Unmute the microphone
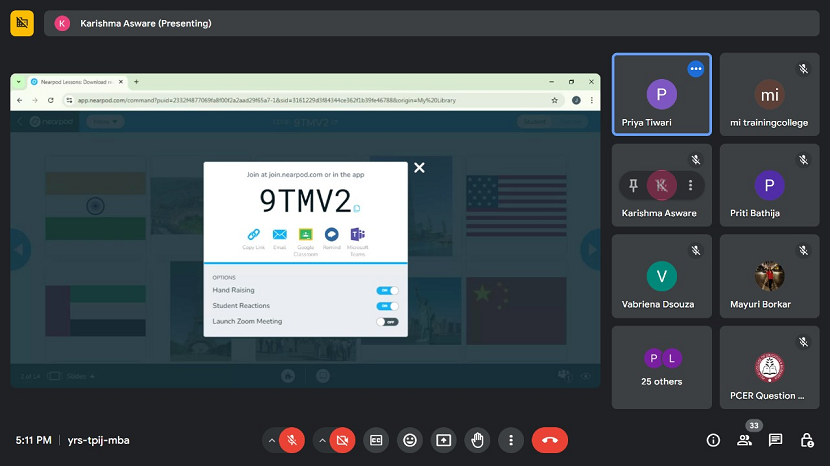The height and width of the screenshot is (466, 830). coord(292,440)
